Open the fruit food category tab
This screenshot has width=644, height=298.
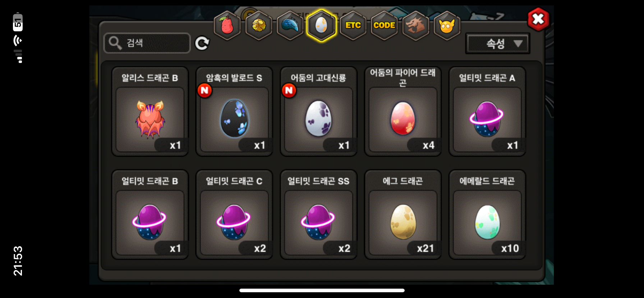point(227,26)
